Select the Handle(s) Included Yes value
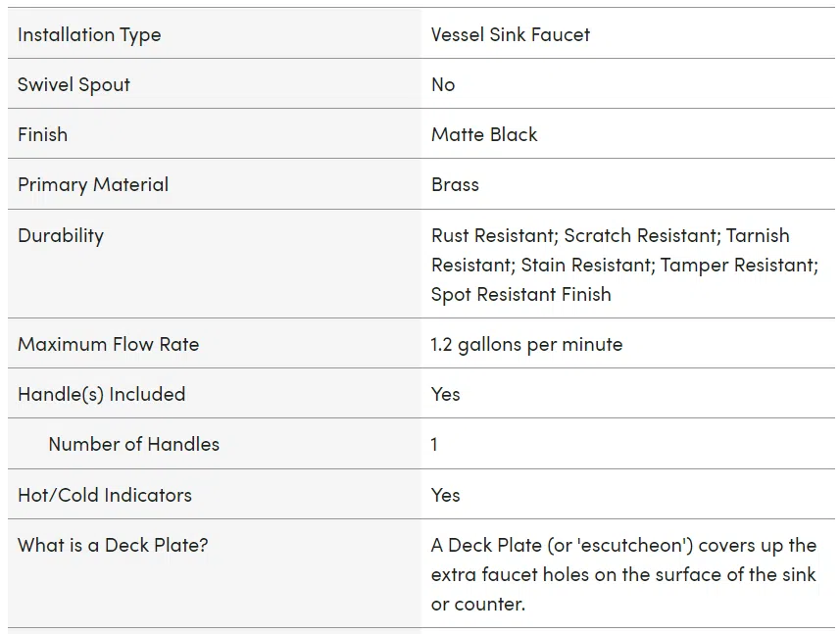The width and height of the screenshot is (840, 634). [445, 395]
